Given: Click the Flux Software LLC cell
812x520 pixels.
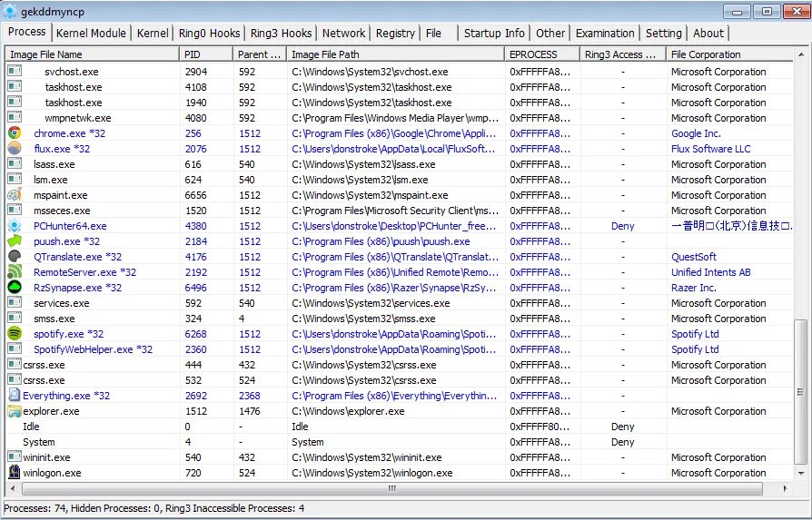Looking at the screenshot, I should tap(710, 149).
